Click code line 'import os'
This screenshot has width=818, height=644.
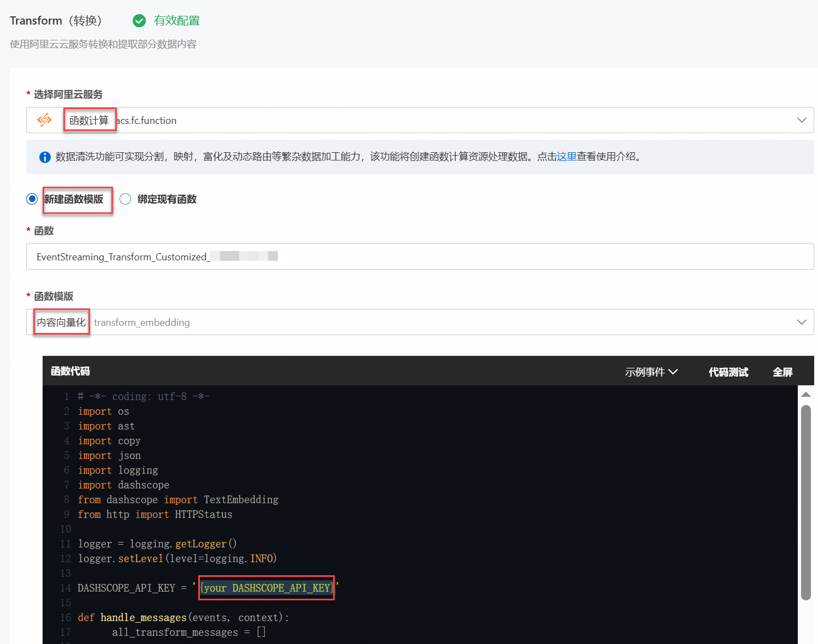(104, 411)
